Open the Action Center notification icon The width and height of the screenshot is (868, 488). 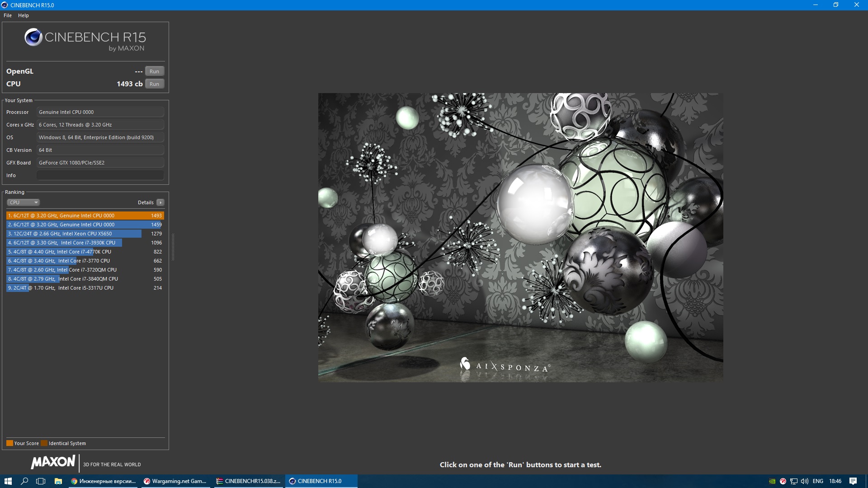pos(853,481)
